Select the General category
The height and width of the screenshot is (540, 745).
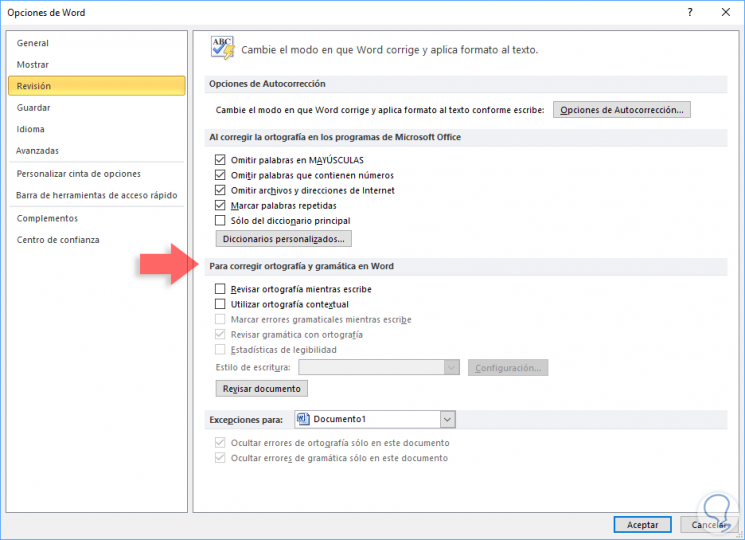pos(97,43)
